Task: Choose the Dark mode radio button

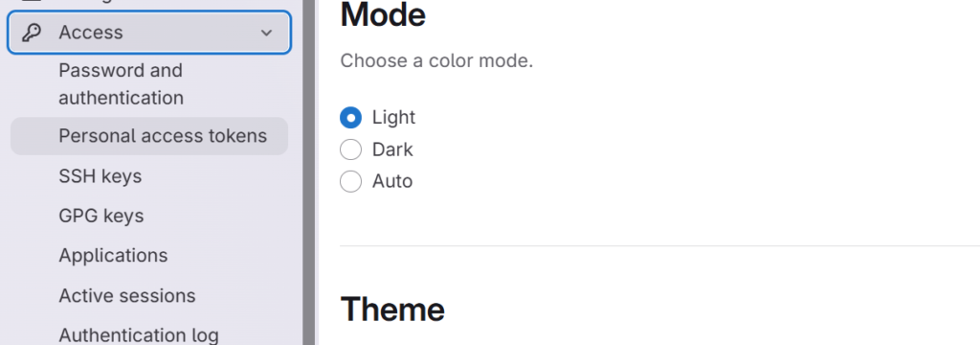Action: click(350, 149)
